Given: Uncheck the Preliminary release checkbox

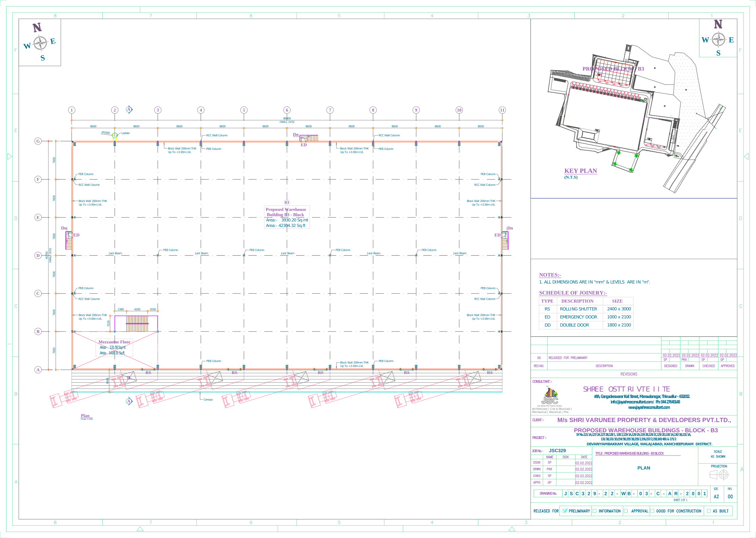Looking at the screenshot, I should (x=565, y=511).
